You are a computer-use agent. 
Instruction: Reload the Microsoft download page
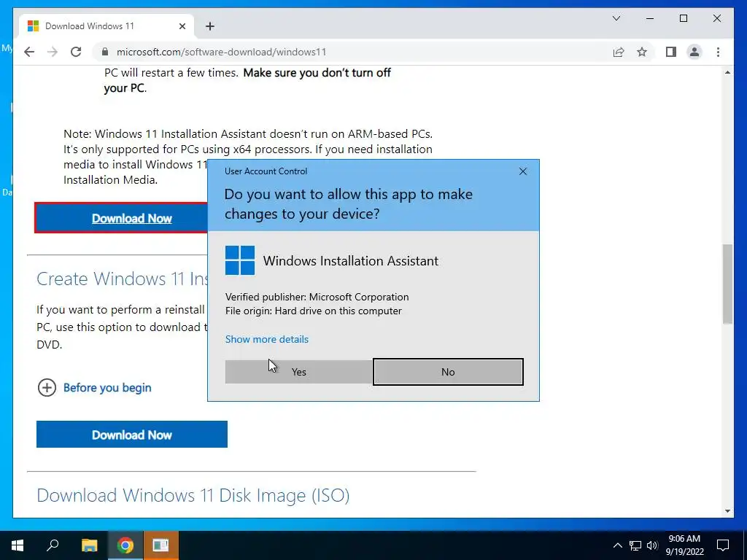76,52
